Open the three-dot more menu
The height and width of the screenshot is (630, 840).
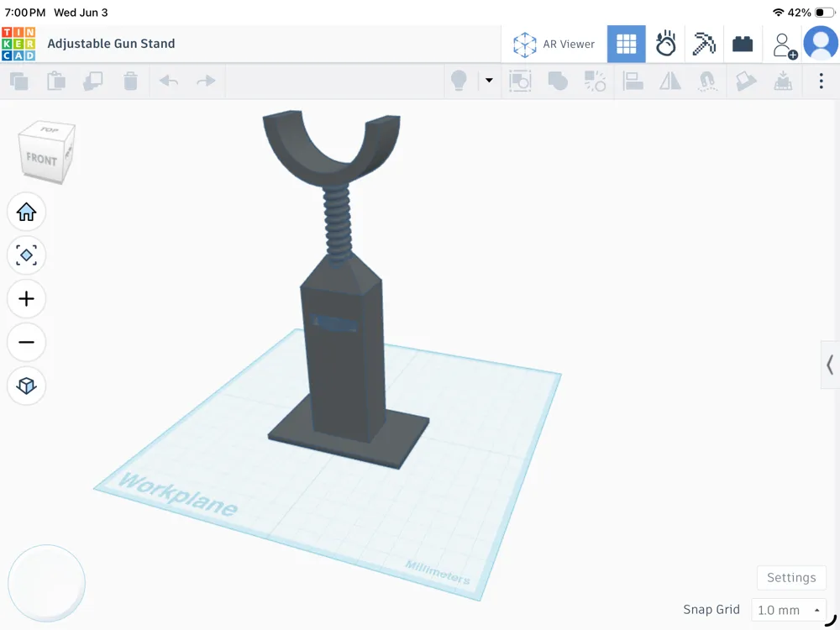822,81
